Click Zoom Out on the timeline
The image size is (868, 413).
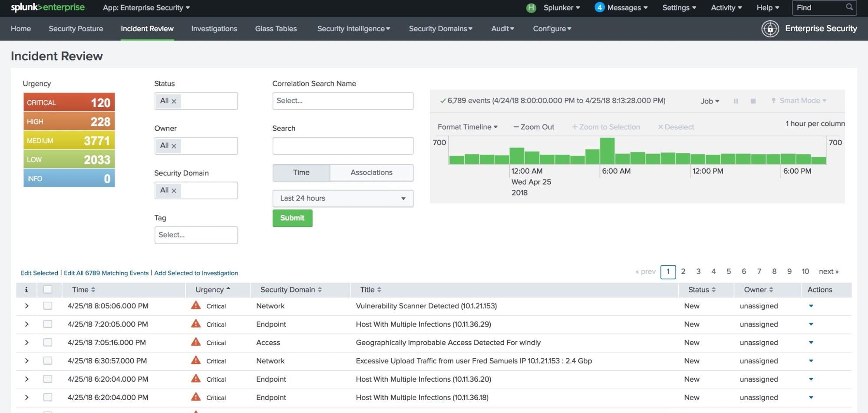tap(534, 127)
